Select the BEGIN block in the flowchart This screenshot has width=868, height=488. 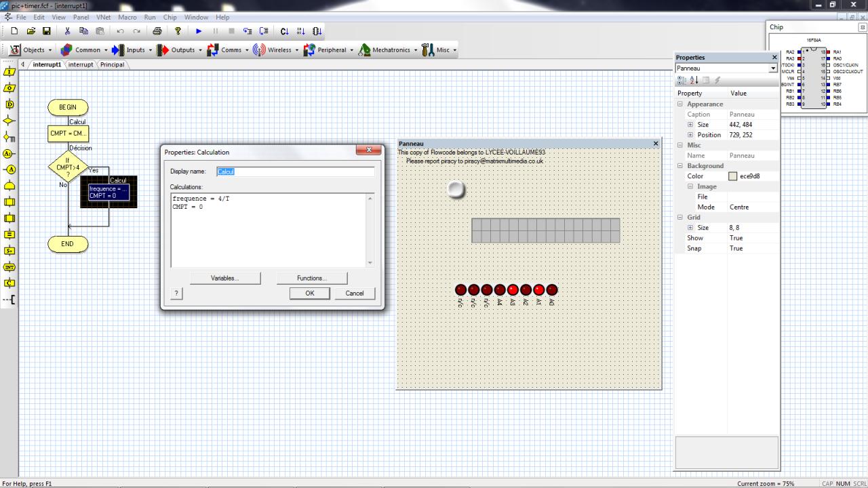point(68,107)
